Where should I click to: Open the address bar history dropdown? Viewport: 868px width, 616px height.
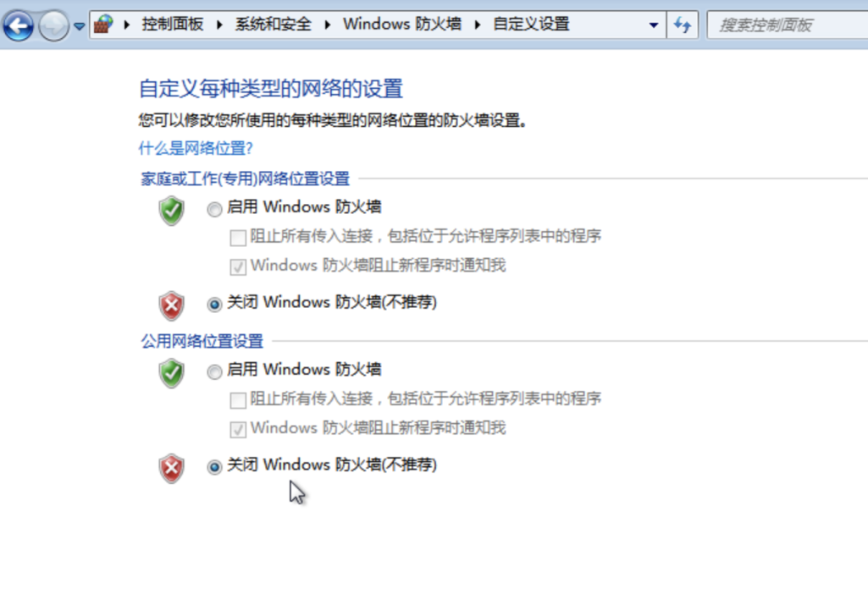pos(654,25)
